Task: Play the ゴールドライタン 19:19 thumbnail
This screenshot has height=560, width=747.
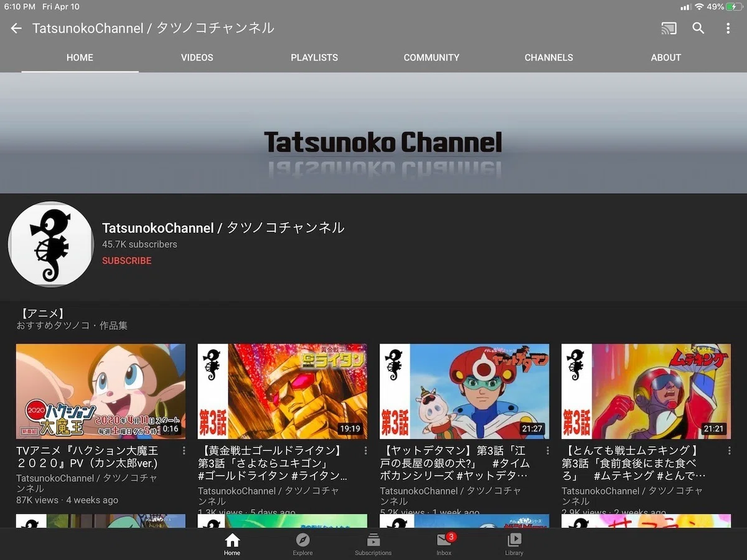Action: click(x=283, y=391)
